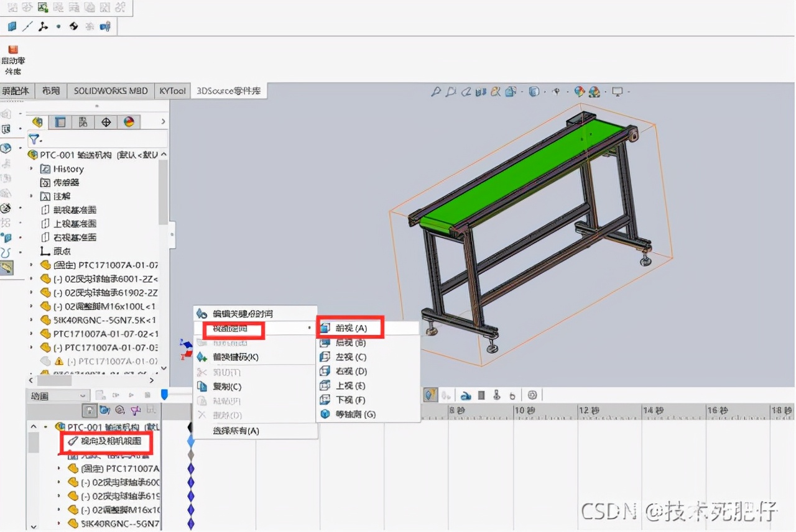The height and width of the screenshot is (532, 796).
Task: Click the save animation icon in MotionManager
Action: pos(147,395)
